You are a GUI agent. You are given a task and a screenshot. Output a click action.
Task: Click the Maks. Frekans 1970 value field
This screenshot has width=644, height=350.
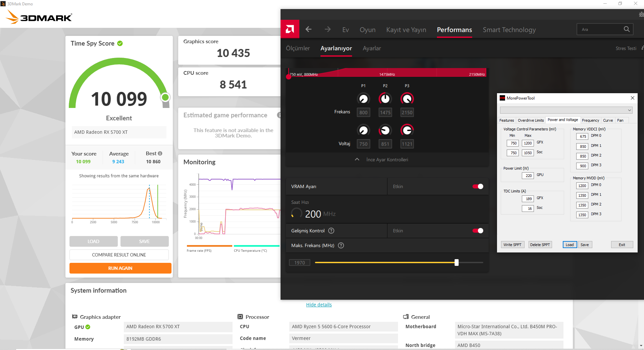coord(300,262)
